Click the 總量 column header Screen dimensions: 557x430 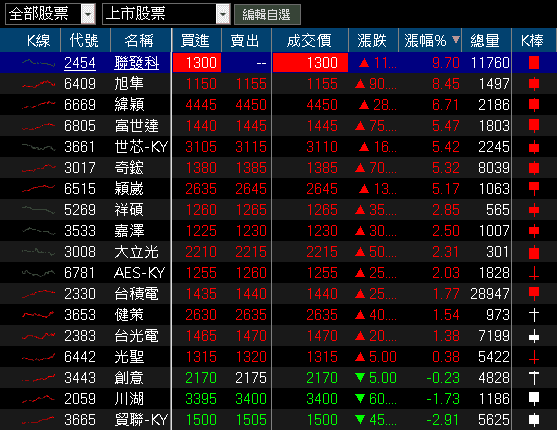(485, 41)
